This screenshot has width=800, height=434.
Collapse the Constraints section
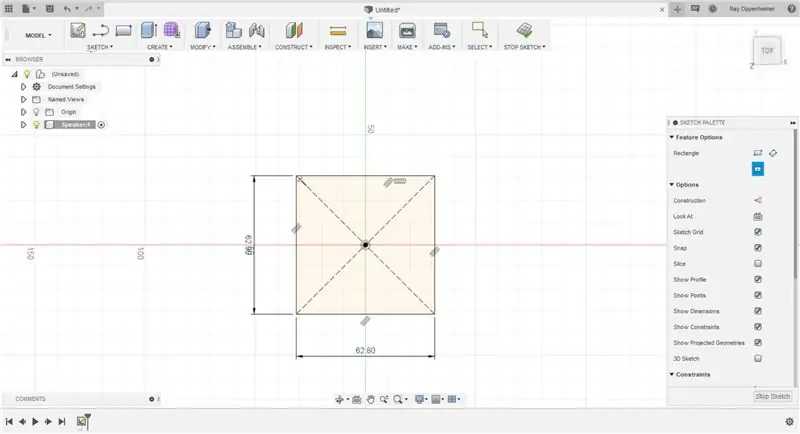tap(671, 374)
